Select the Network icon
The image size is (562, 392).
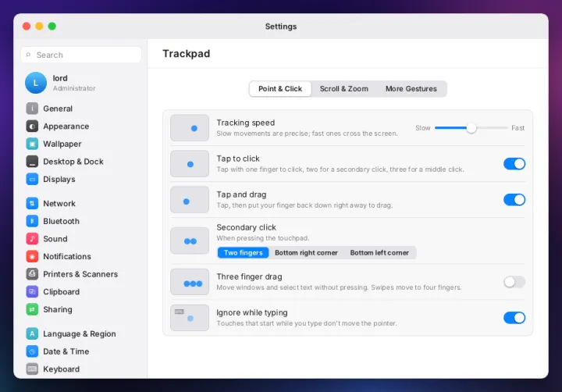coord(32,203)
